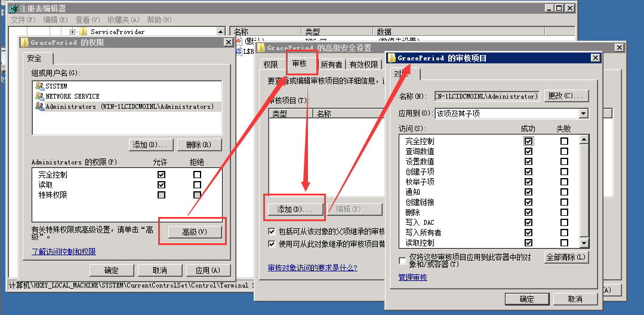Enable 仅将这些审核项目应用到此容器 checkbox
The height and width of the screenshot is (315, 644).
pos(403,261)
